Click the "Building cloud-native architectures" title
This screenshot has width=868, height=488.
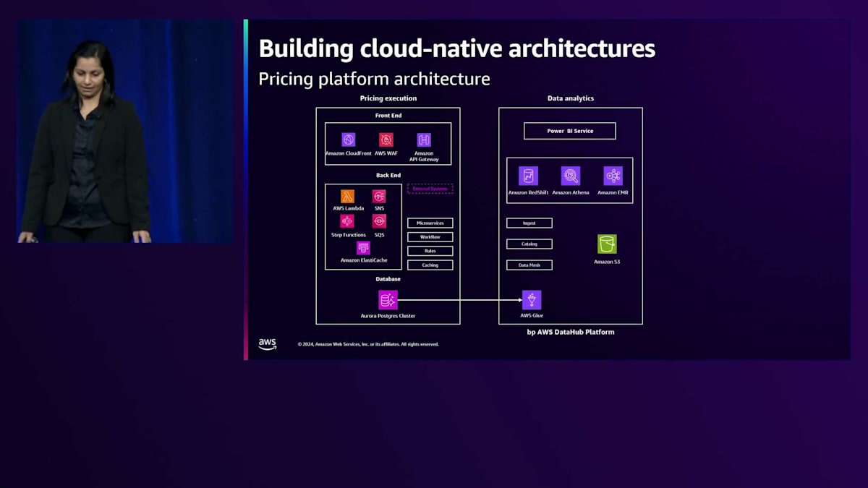click(457, 48)
